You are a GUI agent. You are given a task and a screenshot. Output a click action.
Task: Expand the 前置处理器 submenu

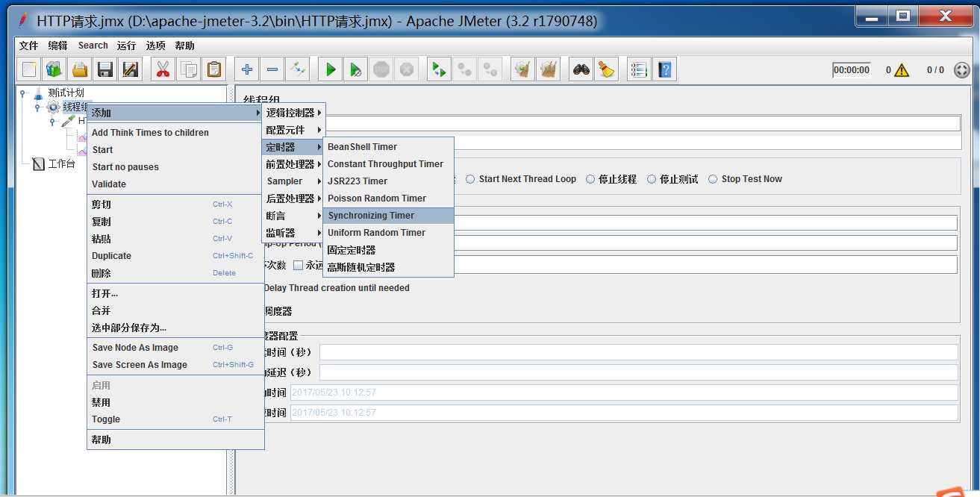coord(294,164)
